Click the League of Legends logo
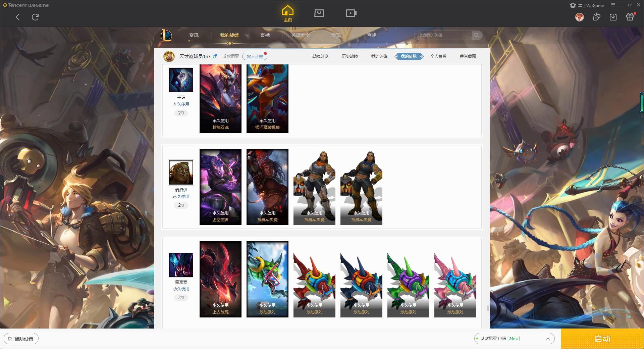 tap(166, 35)
